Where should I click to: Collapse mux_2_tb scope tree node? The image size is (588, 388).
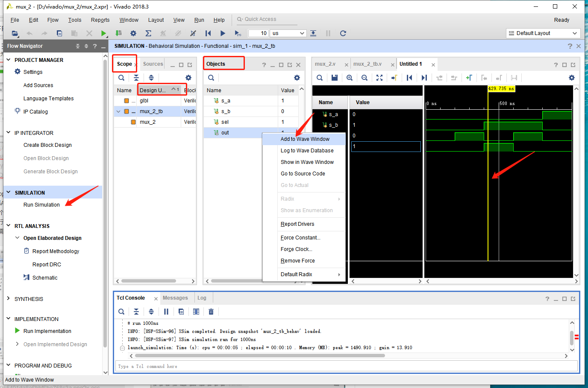pos(118,111)
